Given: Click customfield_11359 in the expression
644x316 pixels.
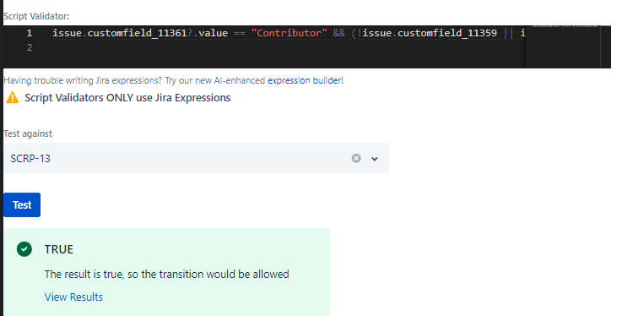Looking at the screenshot, I should (x=446, y=33).
